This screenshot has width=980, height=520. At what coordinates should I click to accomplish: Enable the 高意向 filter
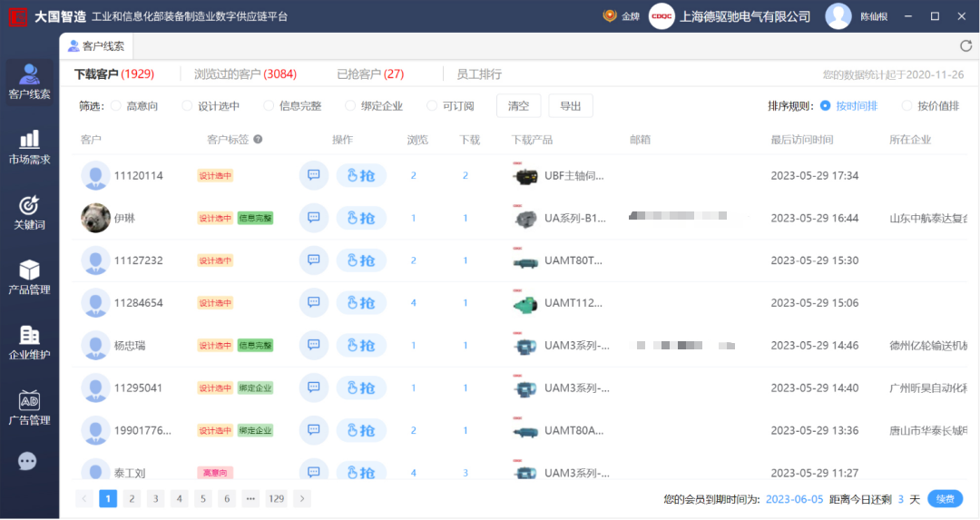tap(116, 106)
